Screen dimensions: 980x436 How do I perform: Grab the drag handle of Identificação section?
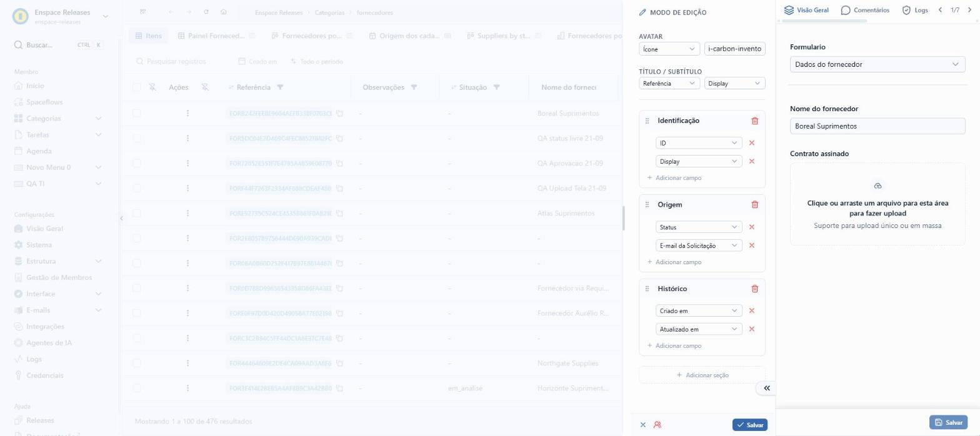[x=647, y=121]
